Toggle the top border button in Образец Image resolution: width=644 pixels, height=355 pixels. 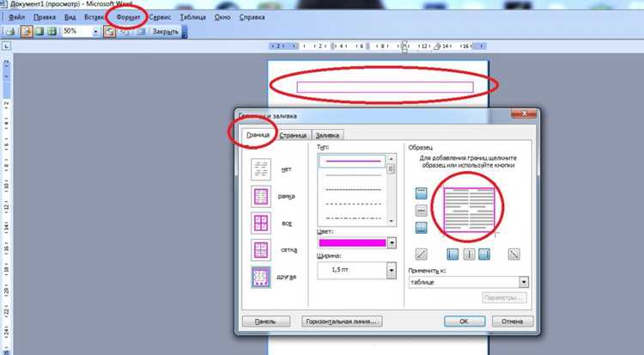421,193
